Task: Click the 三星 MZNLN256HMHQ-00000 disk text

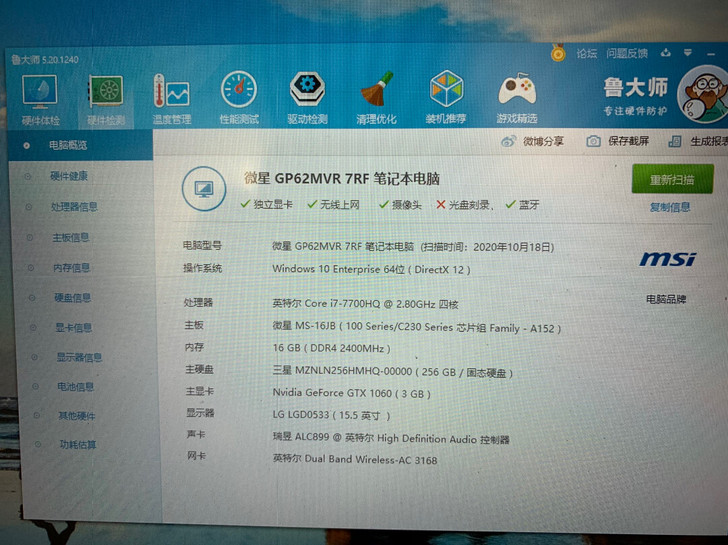Action: (393, 372)
